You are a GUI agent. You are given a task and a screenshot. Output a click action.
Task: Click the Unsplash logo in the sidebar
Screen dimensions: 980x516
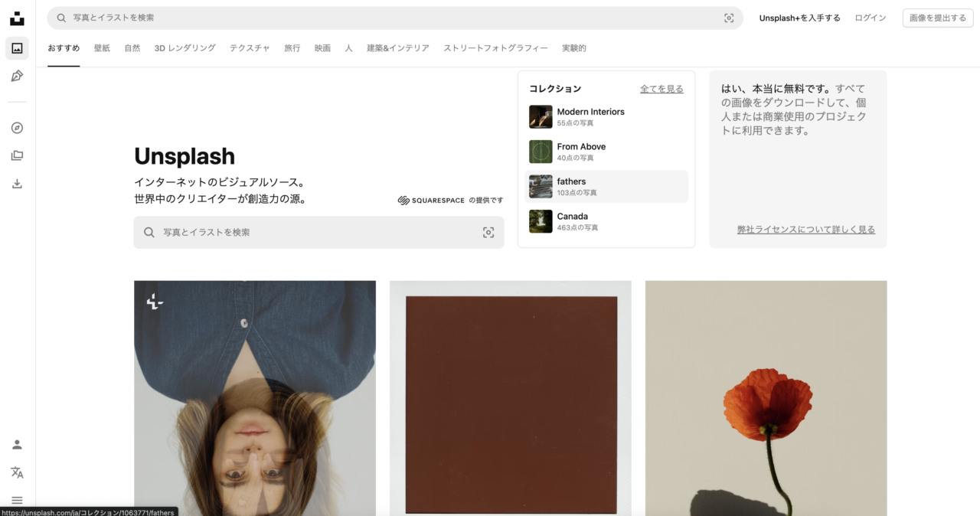pyautogui.click(x=17, y=18)
